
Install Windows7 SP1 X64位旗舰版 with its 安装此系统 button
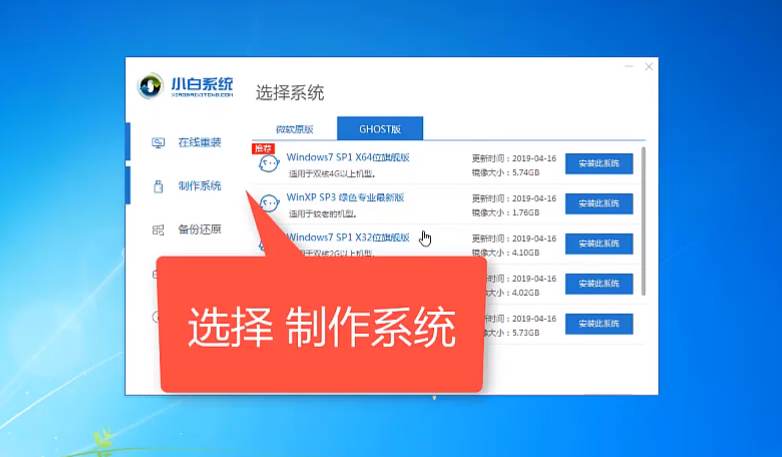(x=599, y=164)
